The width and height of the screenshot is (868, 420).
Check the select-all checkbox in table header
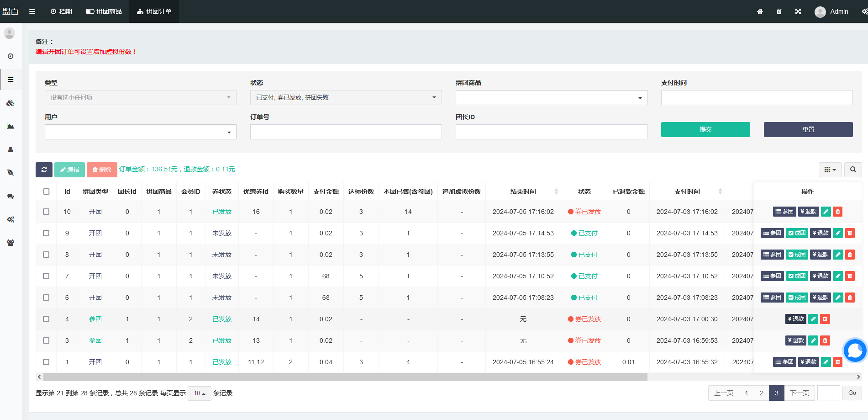pyautogui.click(x=46, y=191)
